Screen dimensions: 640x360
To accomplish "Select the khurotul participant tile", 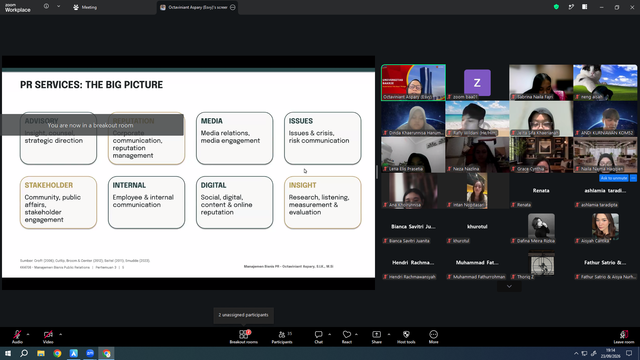I will [x=477, y=227].
